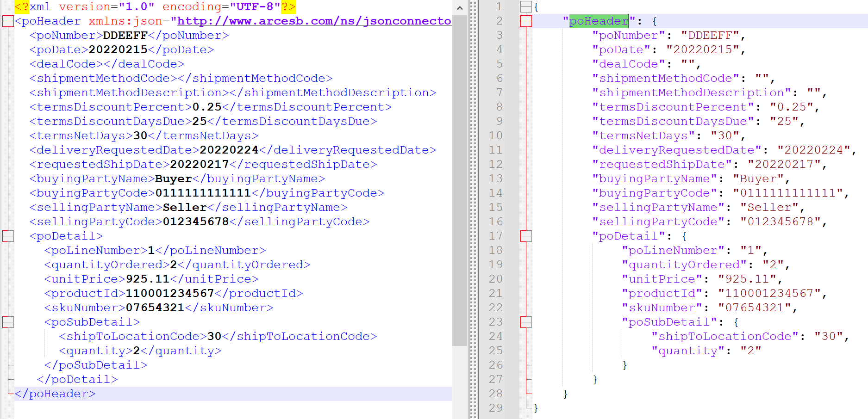Click the Buyer value in XML
This screenshot has height=419, width=868.
tap(174, 179)
